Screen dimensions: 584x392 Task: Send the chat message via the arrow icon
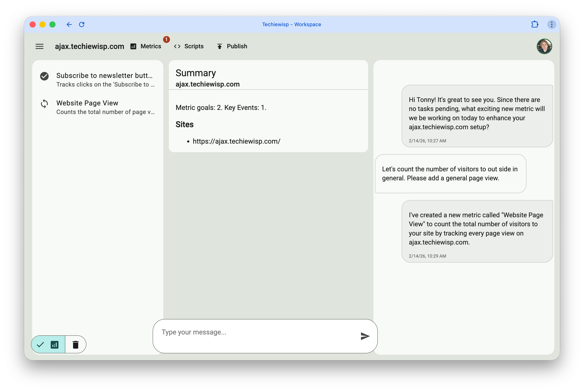tap(365, 336)
